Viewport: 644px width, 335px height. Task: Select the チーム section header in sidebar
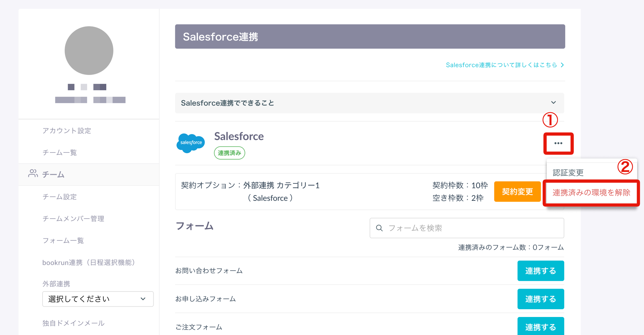tap(89, 174)
